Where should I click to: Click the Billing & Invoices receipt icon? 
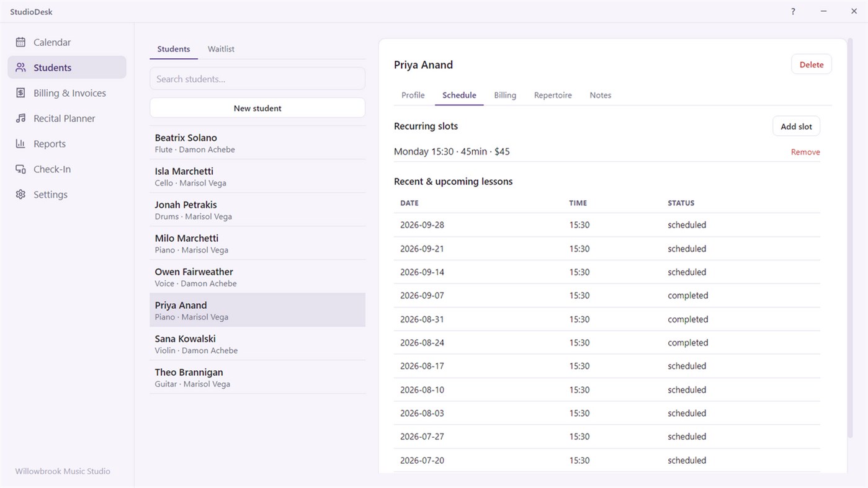click(x=20, y=93)
